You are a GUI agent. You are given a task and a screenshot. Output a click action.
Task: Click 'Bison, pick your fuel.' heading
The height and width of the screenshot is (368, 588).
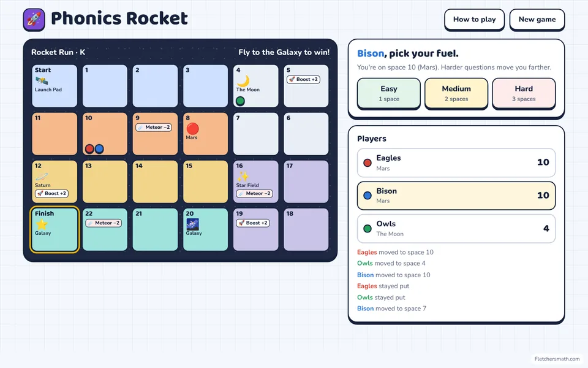(408, 54)
